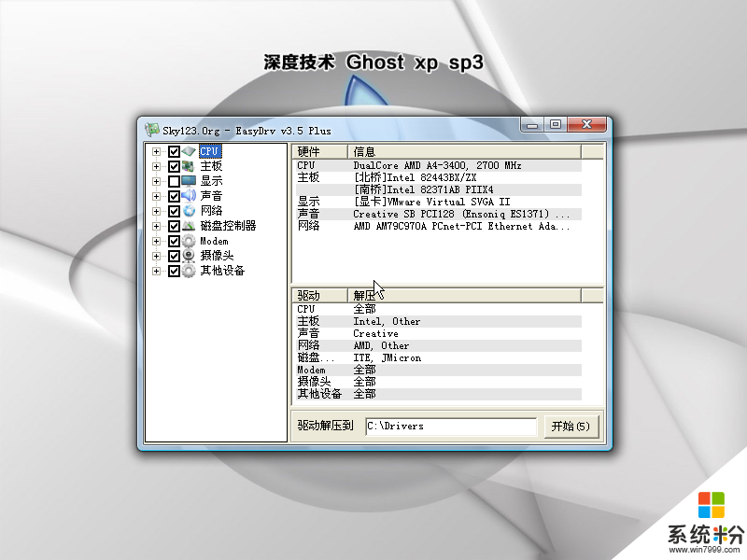The image size is (747, 560).
Task: Click the 显示 monitor icon
Action: [x=189, y=181]
